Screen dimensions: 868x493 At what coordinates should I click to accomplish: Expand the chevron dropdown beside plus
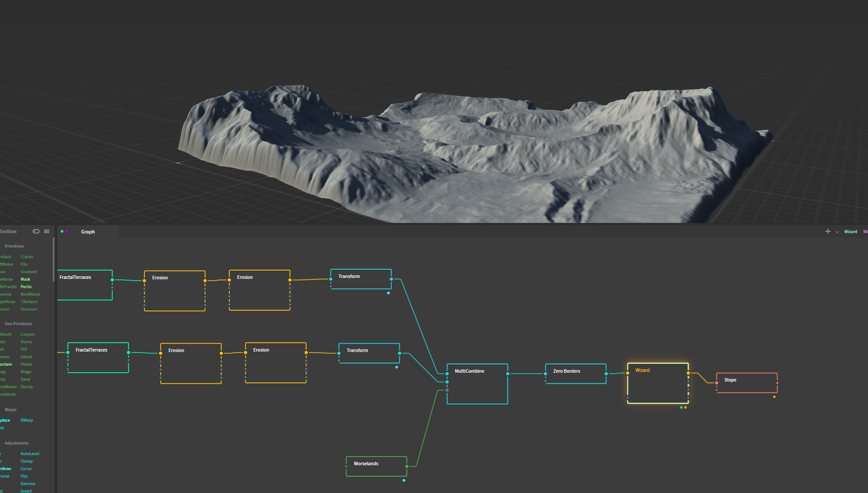[x=837, y=232]
